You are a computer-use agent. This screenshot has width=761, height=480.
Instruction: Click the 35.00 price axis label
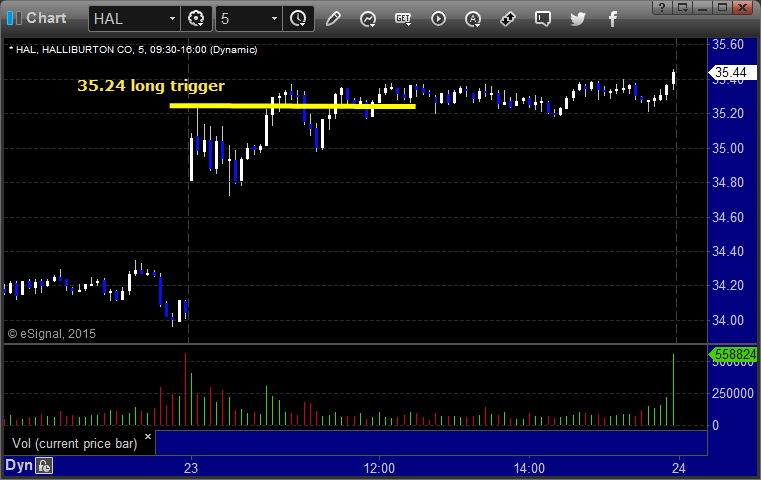728,148
